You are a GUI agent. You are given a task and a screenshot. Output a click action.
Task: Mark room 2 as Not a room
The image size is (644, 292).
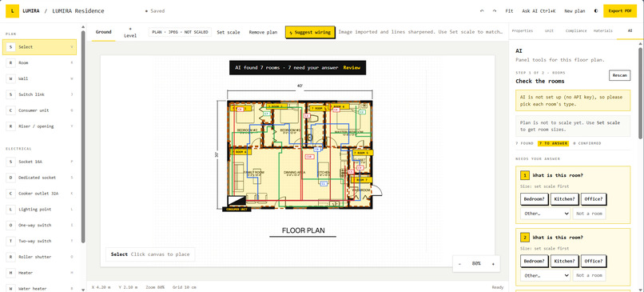coord(589,275)
